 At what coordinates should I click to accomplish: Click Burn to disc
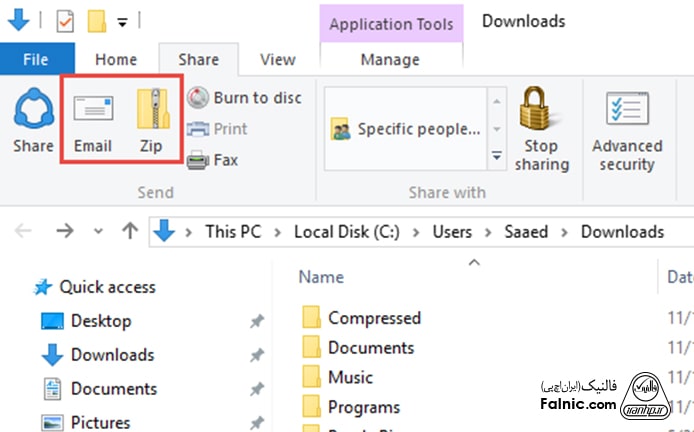(x=245, y=98)
